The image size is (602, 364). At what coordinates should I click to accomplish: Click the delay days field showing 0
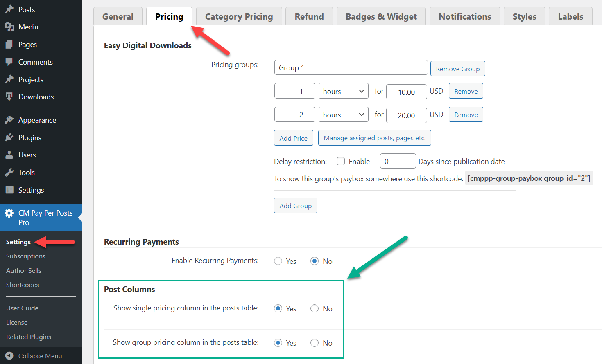coord(398,161)
